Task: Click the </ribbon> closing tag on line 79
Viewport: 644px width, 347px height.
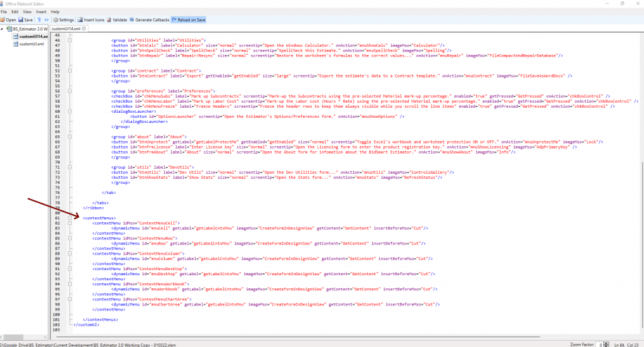Action: coord(93,208)
